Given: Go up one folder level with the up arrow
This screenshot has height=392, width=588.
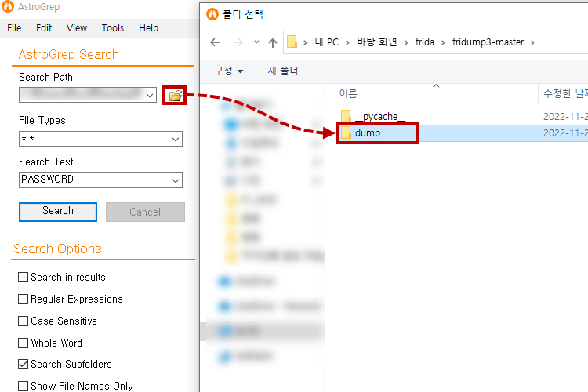Looking at the screenshot, I should coord(273,43).
